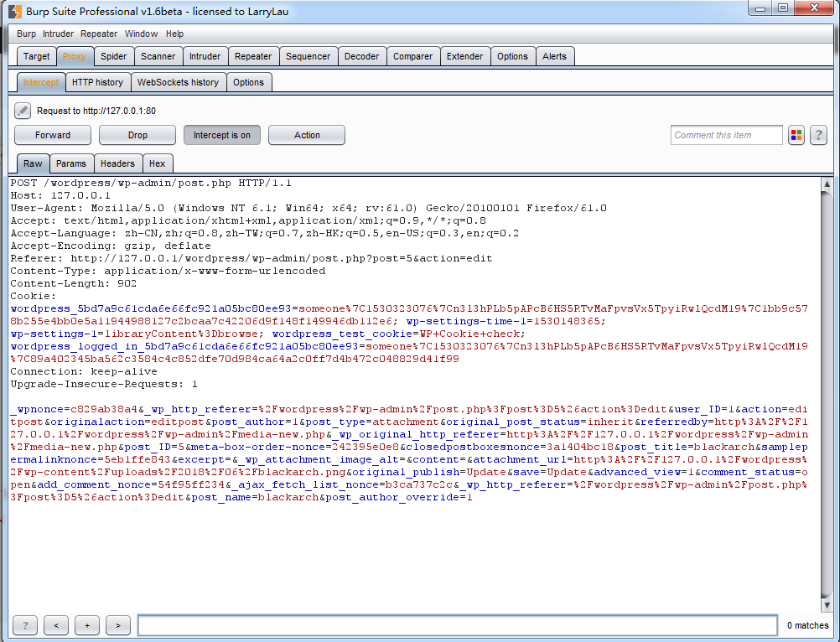840x642 pixels.
Task: Switch to the Decoder tab
Action: pyautogui.click(x=361, y=56)
